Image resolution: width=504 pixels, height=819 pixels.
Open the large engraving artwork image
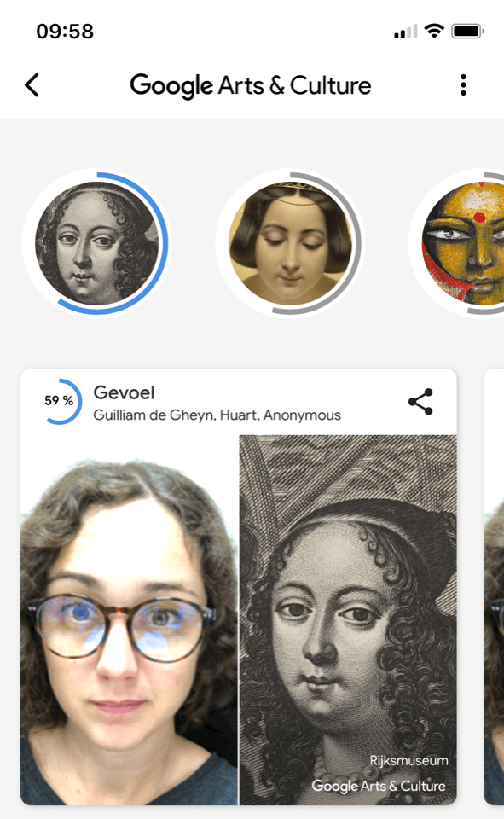tap(348, 620)
